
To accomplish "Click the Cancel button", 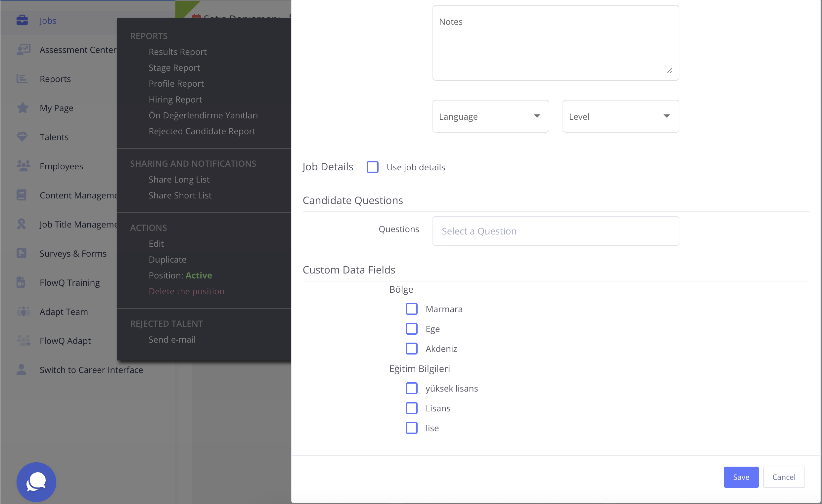I will point(784,477).
